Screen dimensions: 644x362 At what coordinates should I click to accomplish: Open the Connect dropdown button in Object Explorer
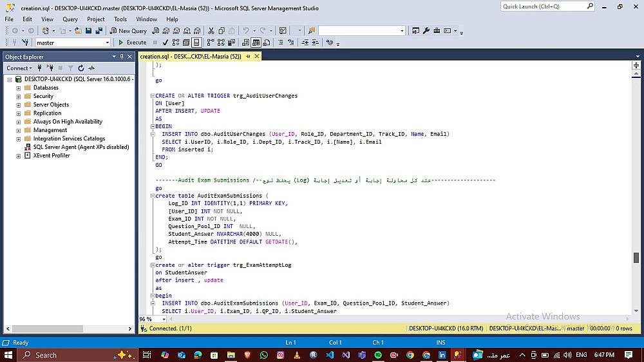coord(19,68)
